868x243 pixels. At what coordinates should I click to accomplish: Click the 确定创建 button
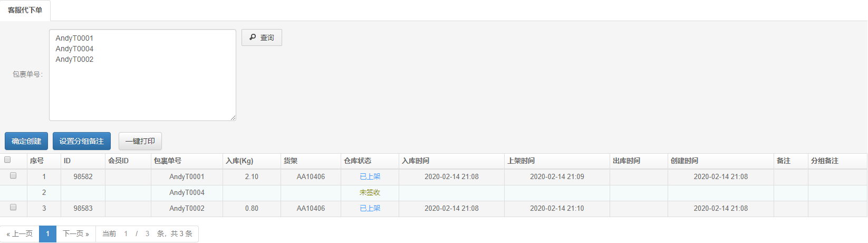click(26, 141)
